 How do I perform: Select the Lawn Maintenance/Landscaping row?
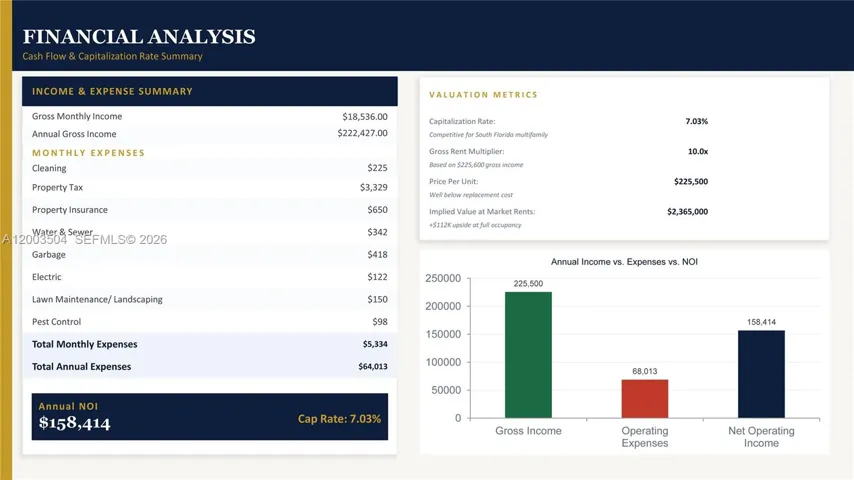point(209,299)
